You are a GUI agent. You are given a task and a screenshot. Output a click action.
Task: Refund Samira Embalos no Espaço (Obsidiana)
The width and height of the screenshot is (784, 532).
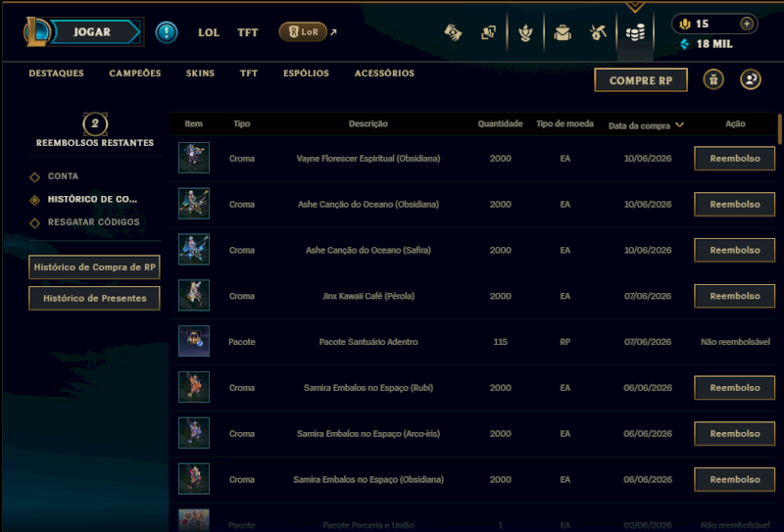point(734,479)
